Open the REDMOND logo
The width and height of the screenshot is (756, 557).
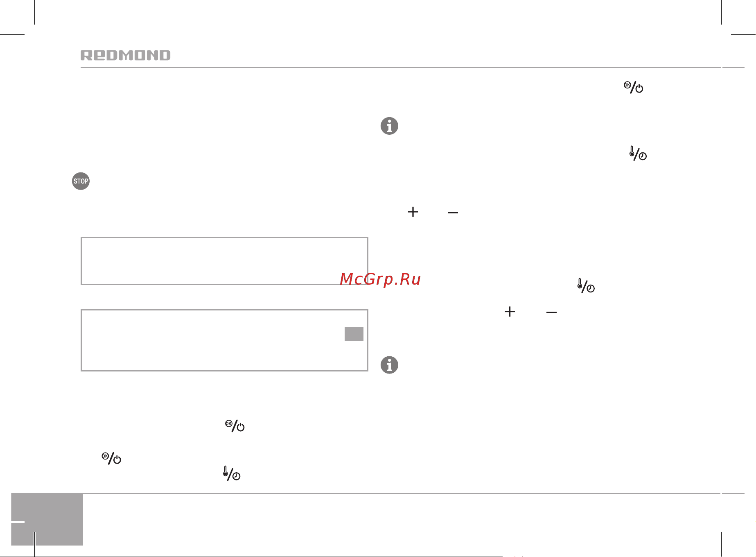point(126,55)
